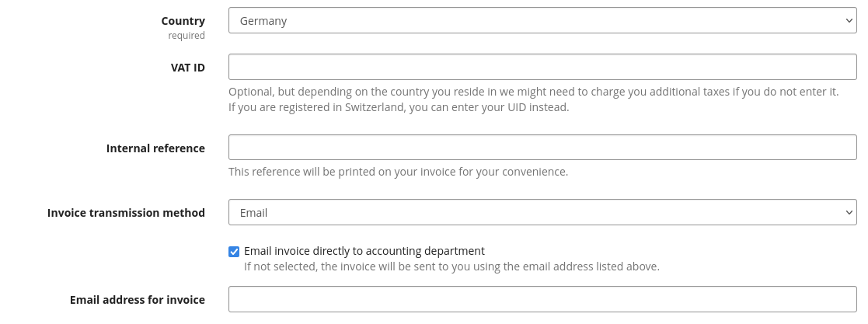Click into the Internal reference field
This screenshot has height=324, width=868.
click(x=542, y=148)
